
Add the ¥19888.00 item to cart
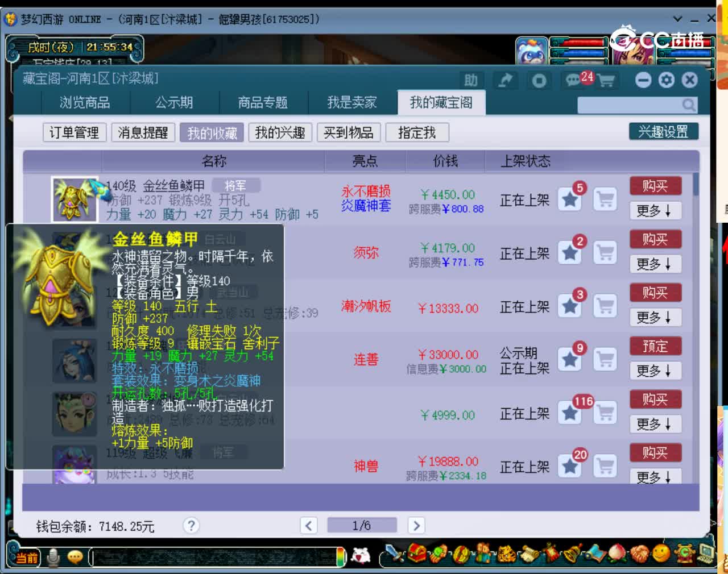pyautogui.click(x=606, y=467)
